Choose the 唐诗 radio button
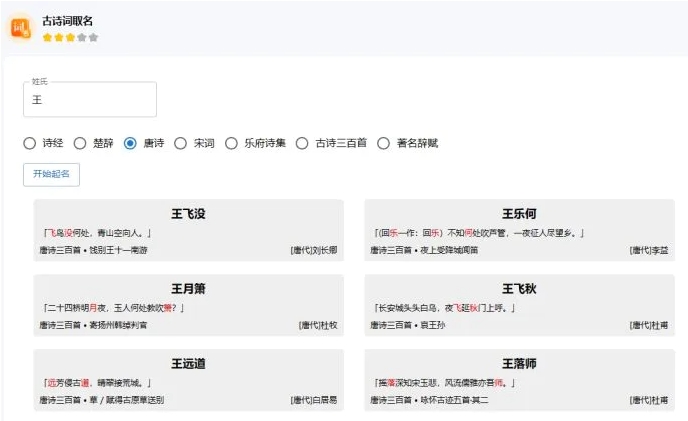This screenshot has width=688, height=421. tap(130, 143)
